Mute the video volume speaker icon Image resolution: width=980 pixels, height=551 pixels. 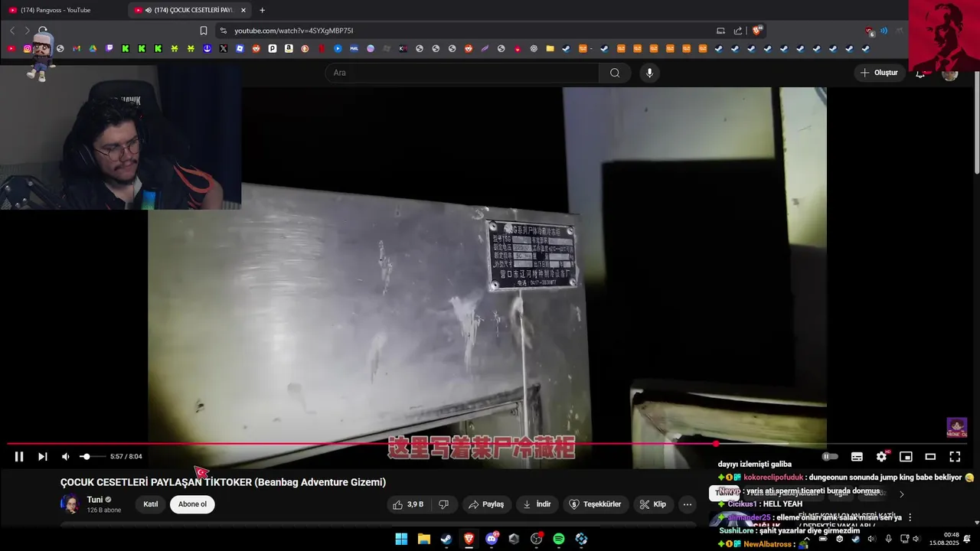click(66, 457)
